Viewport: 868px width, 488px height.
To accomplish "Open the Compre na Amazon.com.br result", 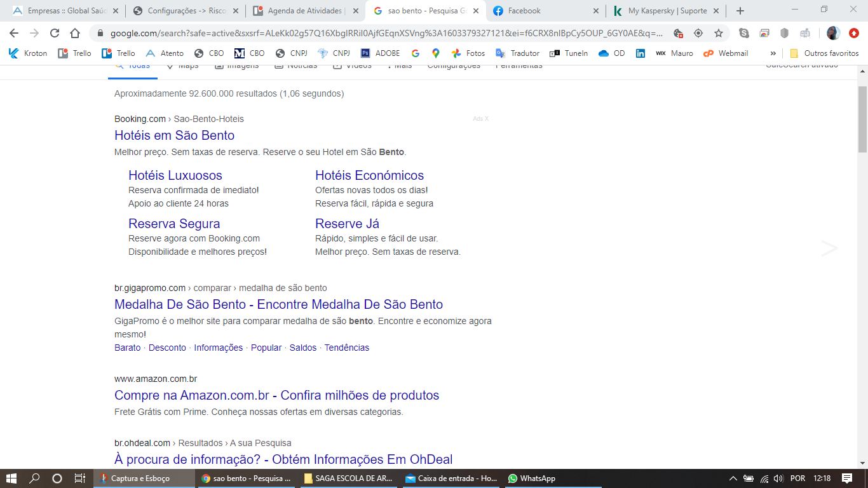I will tap(276, 395).
